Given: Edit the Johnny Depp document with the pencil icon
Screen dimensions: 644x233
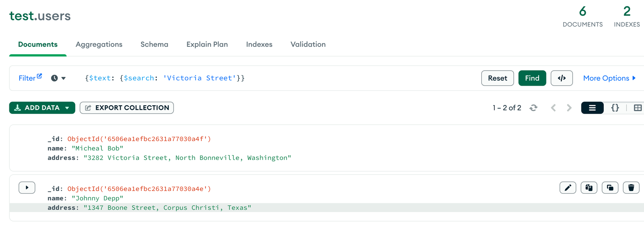Looking at the screenshot, I should [568, 188].
